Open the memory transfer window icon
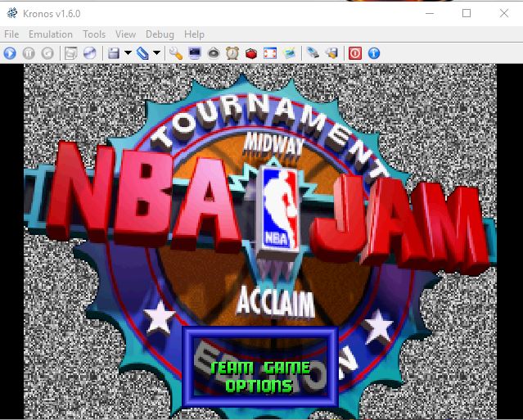Image resolution: width=523 pixels, height=420 pixels. (x=70, y=53)
